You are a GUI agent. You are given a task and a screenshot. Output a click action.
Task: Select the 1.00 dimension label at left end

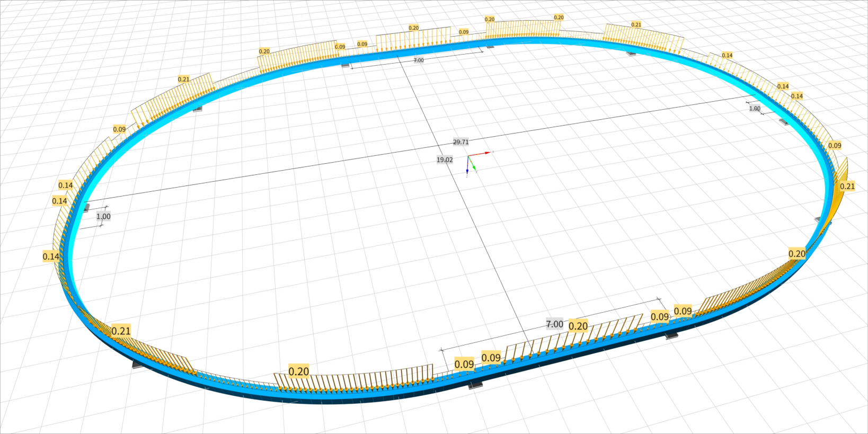coord(103,216)
